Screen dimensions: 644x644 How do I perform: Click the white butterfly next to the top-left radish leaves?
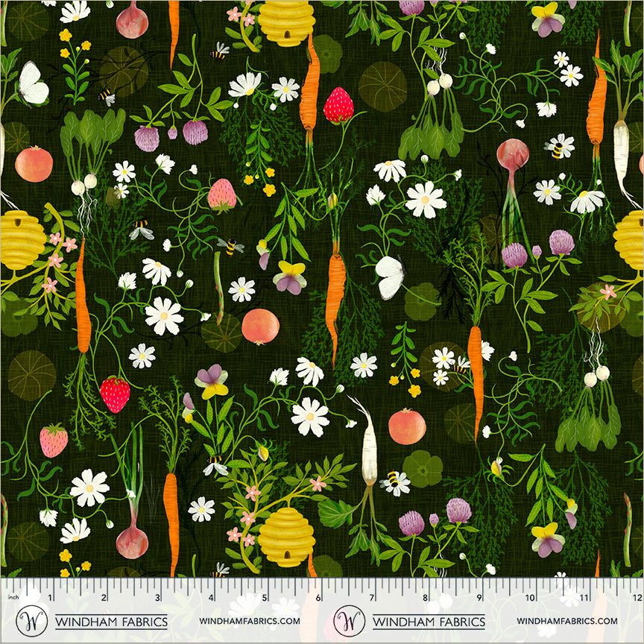point(33,84)
